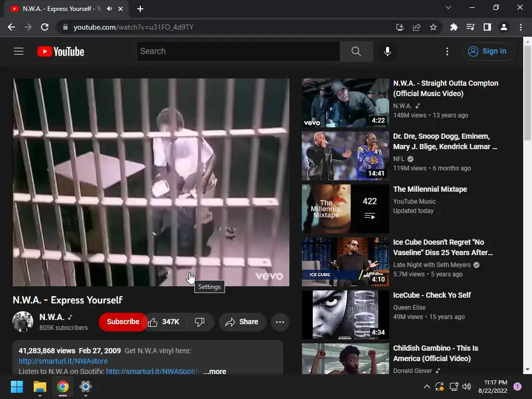Viewport: 532px width, 399px height.
Task: Open Settings gear in taskbar
Action: pos(86,387)
